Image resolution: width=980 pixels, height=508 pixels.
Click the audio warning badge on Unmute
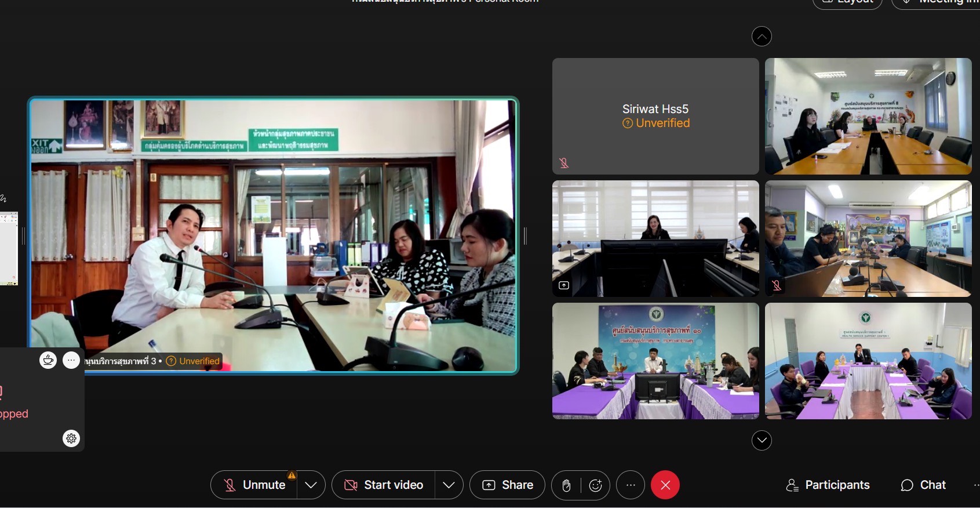[292, 476]
